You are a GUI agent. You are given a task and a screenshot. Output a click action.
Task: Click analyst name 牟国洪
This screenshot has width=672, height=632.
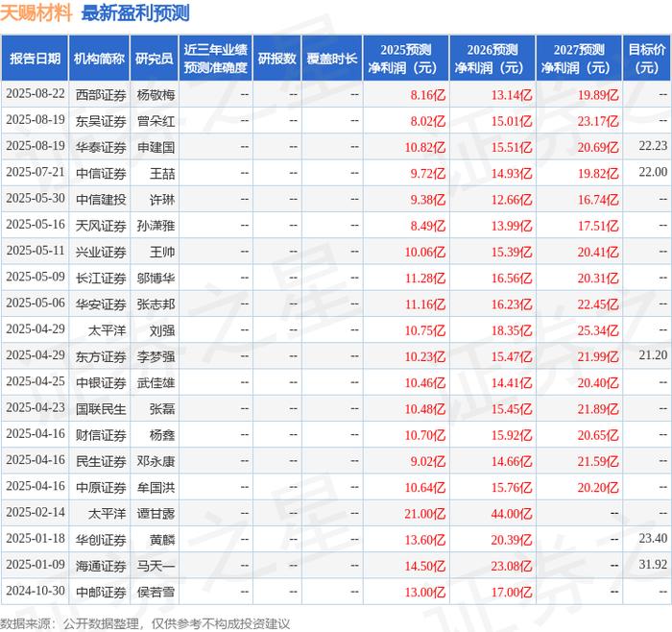pos(156,487)
